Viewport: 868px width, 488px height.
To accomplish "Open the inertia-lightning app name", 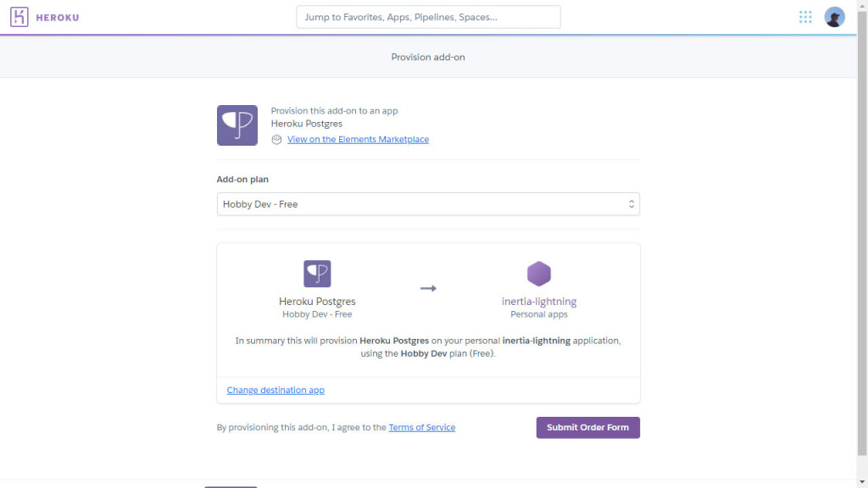I will 538,302.
